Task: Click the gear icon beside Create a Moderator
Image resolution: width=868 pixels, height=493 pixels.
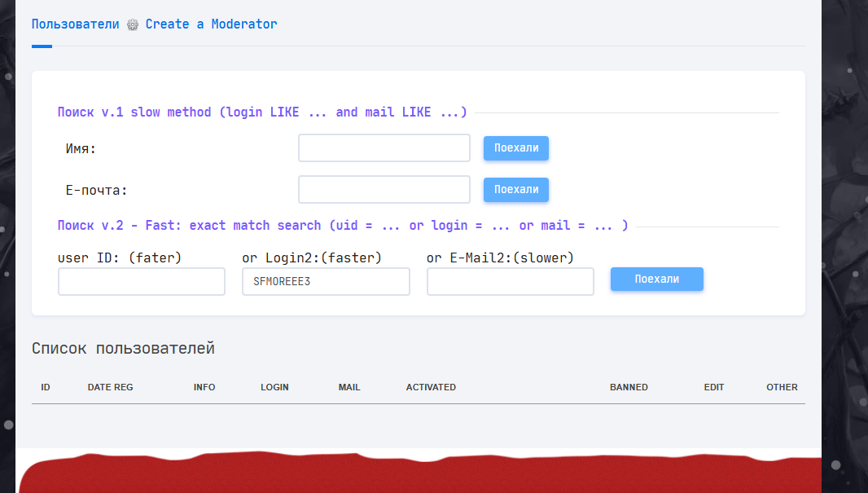Action: tap(132, 24)
